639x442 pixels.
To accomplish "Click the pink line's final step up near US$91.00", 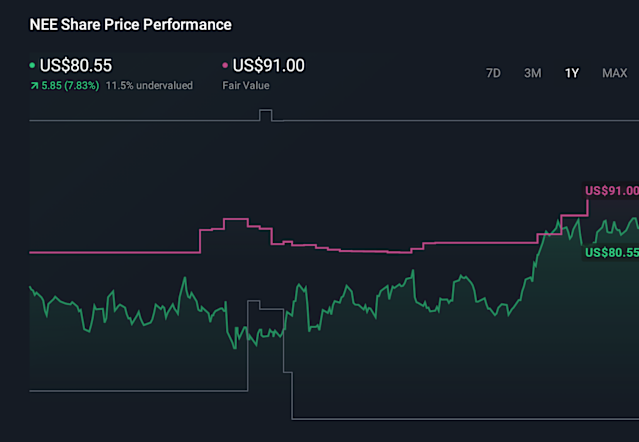I will (x=586, y=206).
